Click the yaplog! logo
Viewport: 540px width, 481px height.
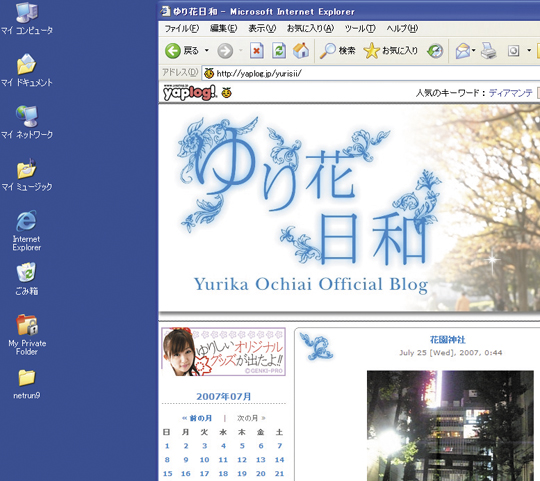click(189, 92)
